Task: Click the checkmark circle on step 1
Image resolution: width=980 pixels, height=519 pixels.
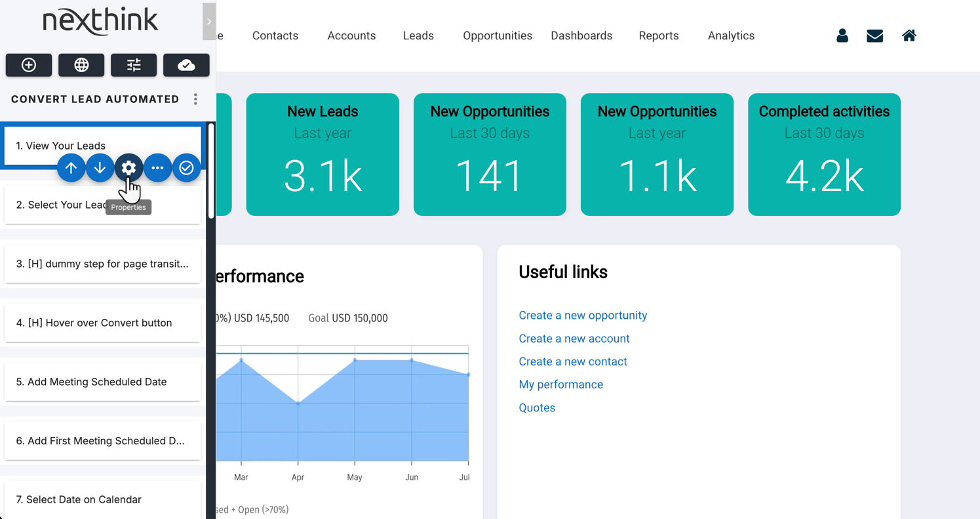Action: (x=186, y=168)
